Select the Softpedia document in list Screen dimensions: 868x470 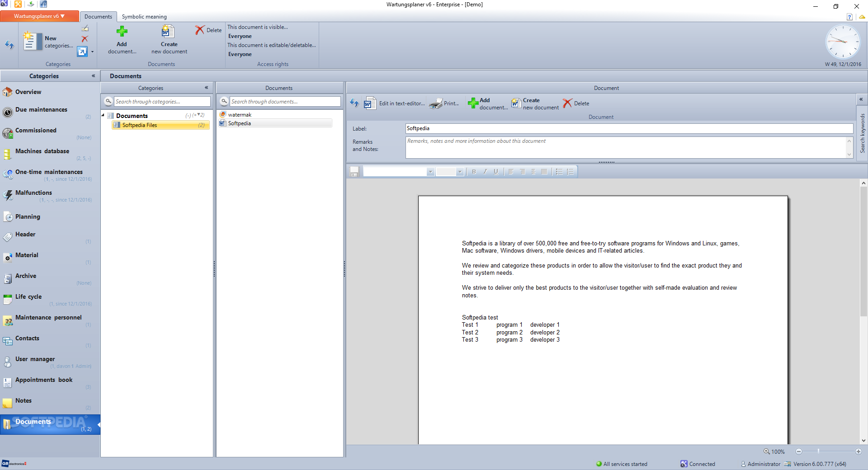(x=275, y=123)
